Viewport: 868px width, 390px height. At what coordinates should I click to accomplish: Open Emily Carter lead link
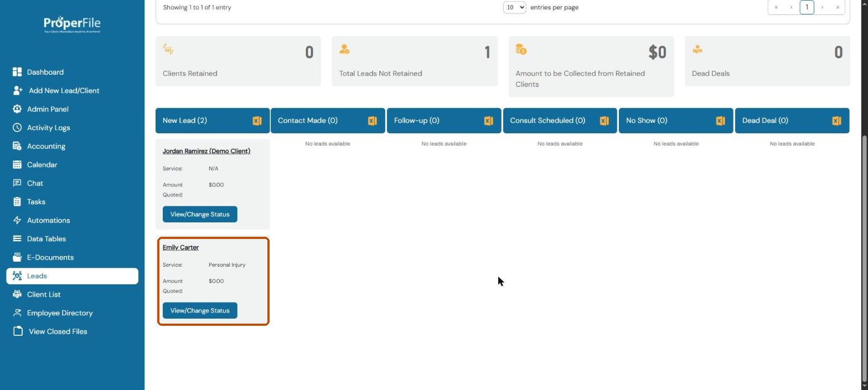tap(180, 247)
